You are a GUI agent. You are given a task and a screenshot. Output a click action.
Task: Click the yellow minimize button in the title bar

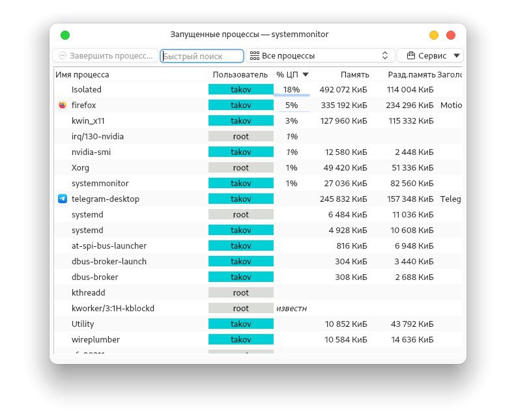[434, 35]
